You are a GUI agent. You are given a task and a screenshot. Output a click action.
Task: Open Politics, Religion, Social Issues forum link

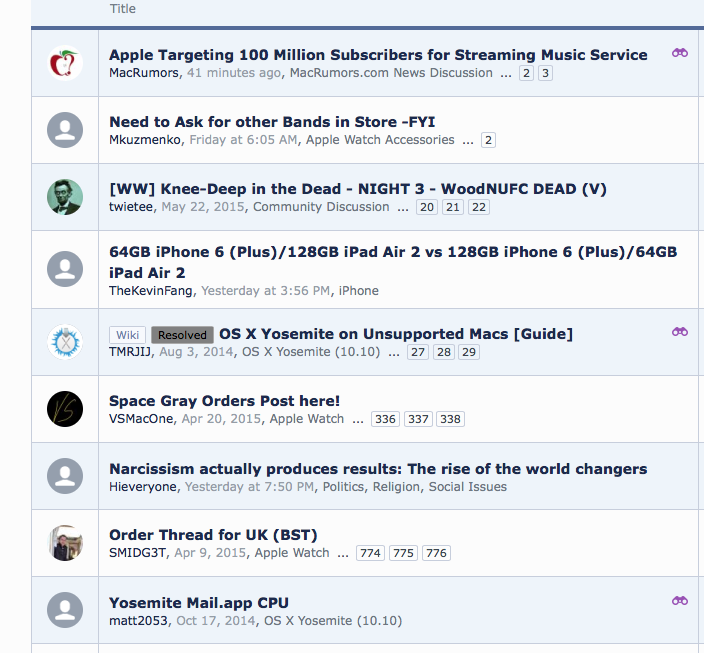click(x=414, y=487)
